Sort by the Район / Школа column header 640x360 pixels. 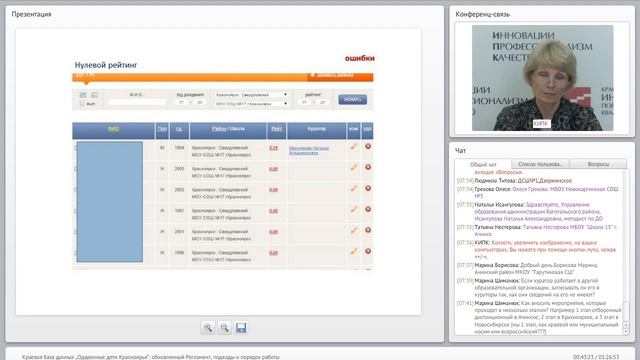coord(228,129)
